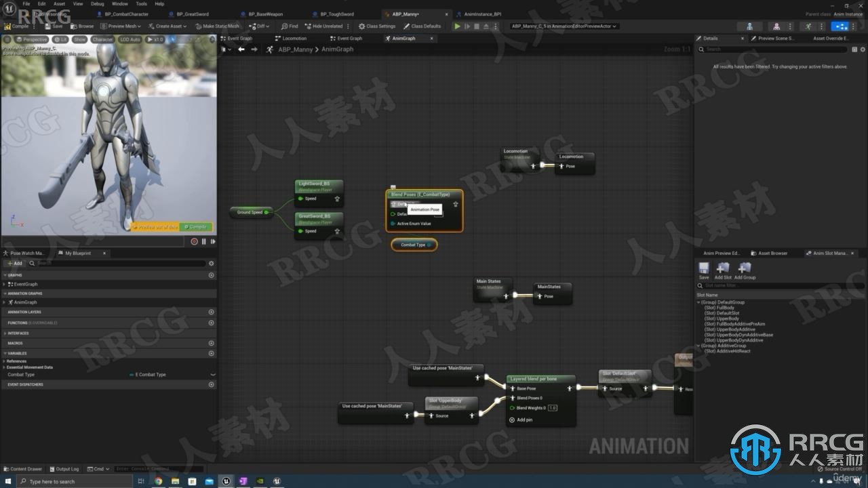Save anim slots in Slot Manager
The height and width of the screenshot is (488, 868).
tap(704, 270)
